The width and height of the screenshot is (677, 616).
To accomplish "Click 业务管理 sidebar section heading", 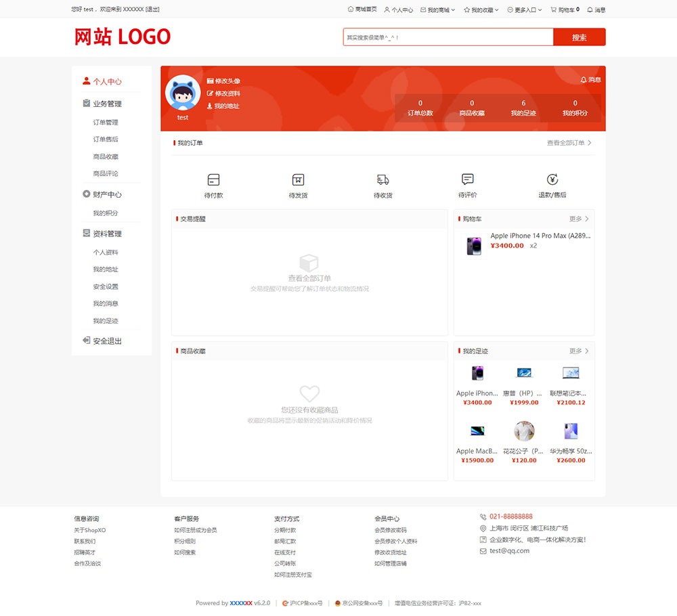I will [102, 104].
